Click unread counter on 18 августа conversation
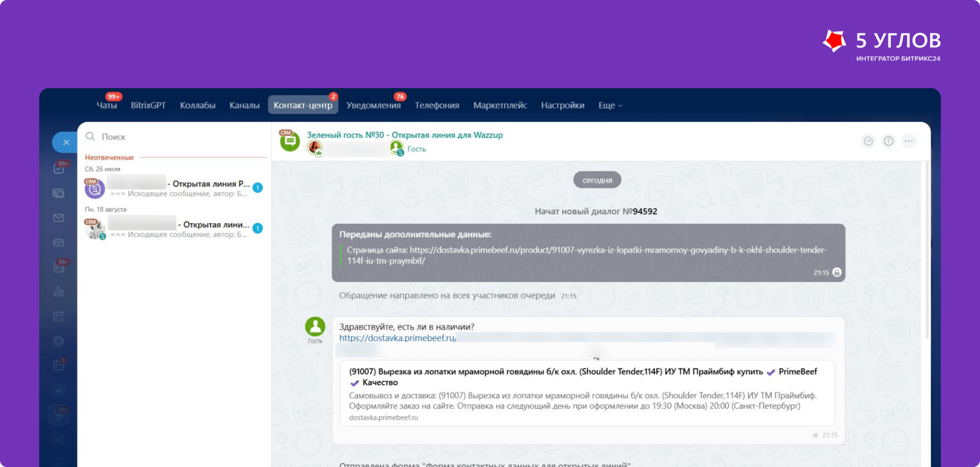 258,229
